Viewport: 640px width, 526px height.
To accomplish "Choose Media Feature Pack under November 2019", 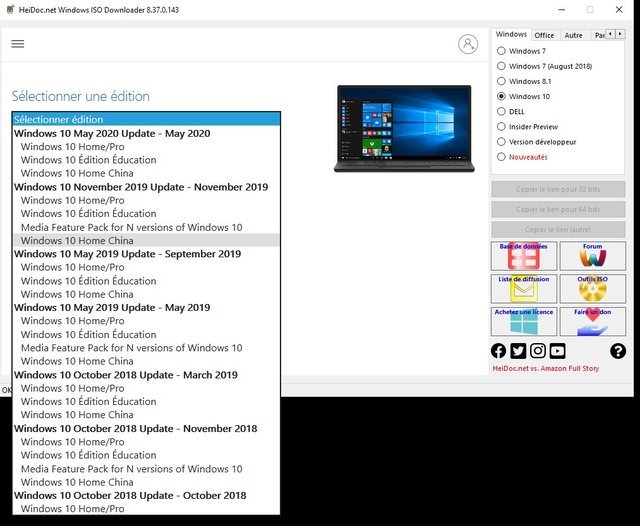I will [x=147, y=227].
